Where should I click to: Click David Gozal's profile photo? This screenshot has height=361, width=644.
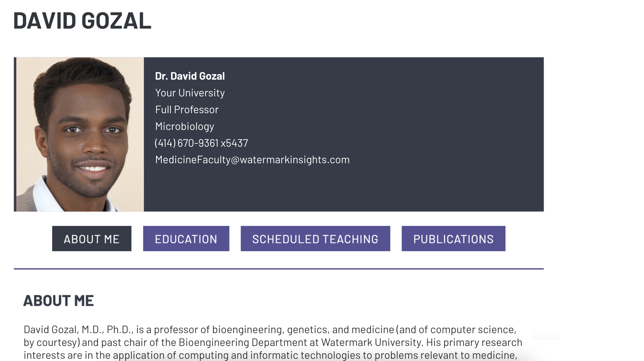click(x=80, y=134)
